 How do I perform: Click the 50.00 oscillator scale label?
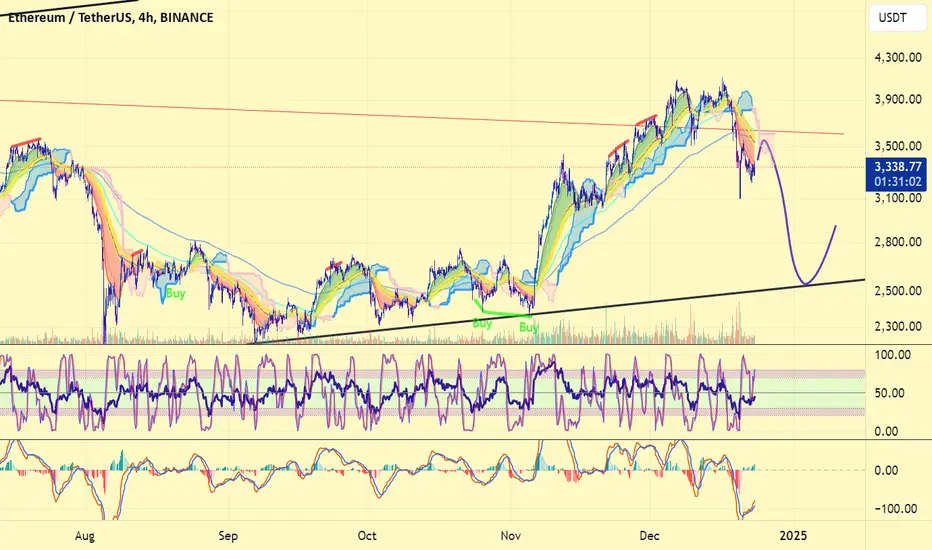pyautogui.click(x=890, y=393)
